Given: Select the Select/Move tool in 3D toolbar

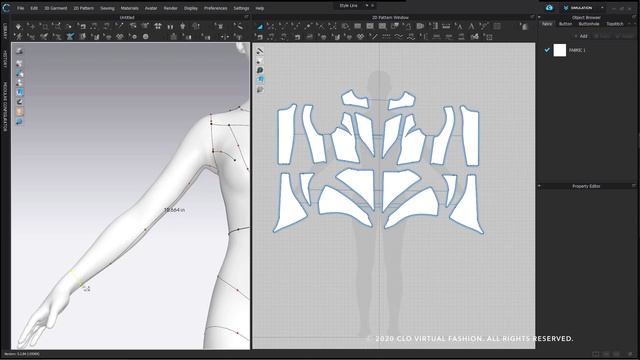Looking at the screenshot, I should point(31,27).
